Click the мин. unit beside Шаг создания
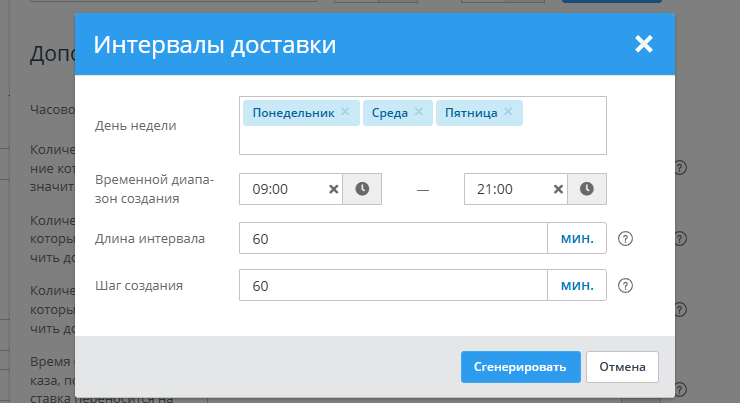The image size is (740, 403). point(577,286)
